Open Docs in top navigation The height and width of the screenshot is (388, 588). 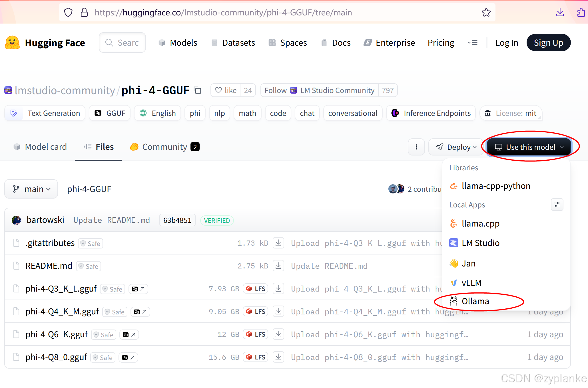pyautogui.click(x=336, y=43)
